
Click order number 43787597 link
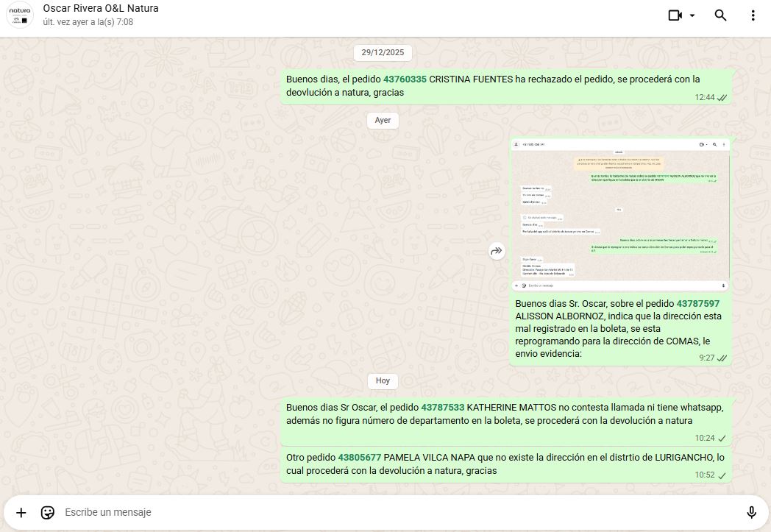pos(697,304)
